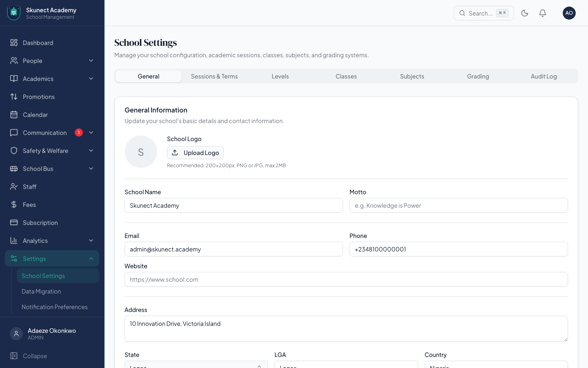
Task: Switch to the Classes tab
Action: (346, 76)
